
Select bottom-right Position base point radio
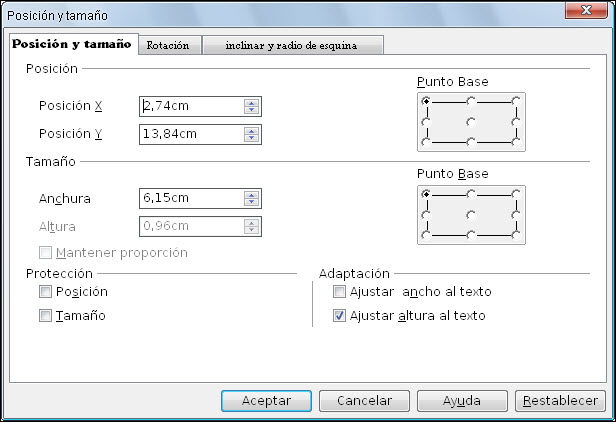pos(516,142)
